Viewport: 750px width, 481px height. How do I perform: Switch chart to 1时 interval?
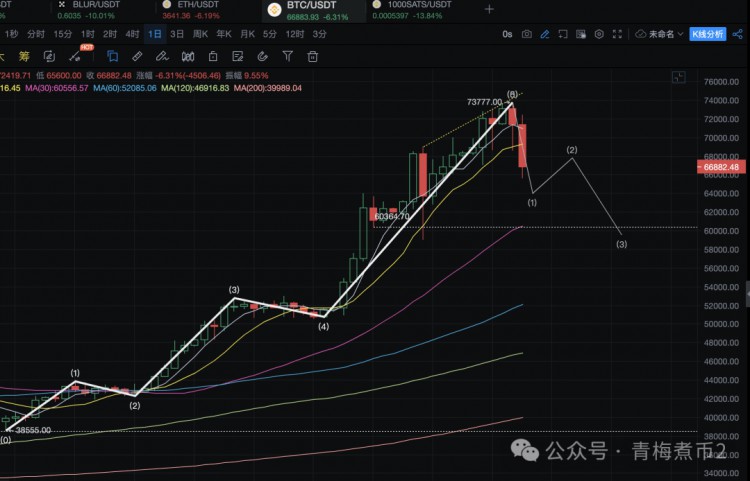(88, 34)
